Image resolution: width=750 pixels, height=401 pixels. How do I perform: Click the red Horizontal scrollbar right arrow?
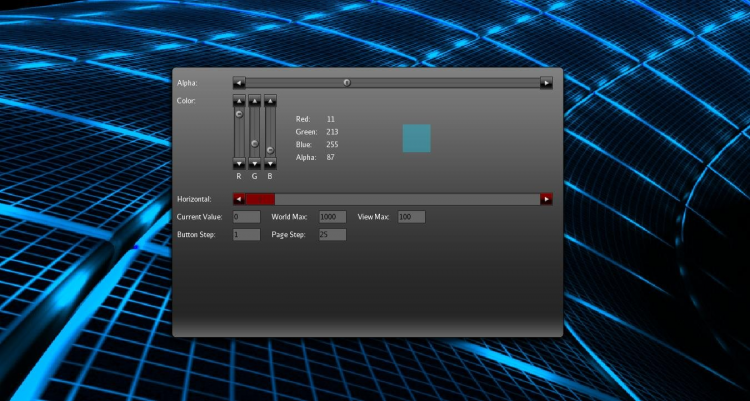[546, 199]
